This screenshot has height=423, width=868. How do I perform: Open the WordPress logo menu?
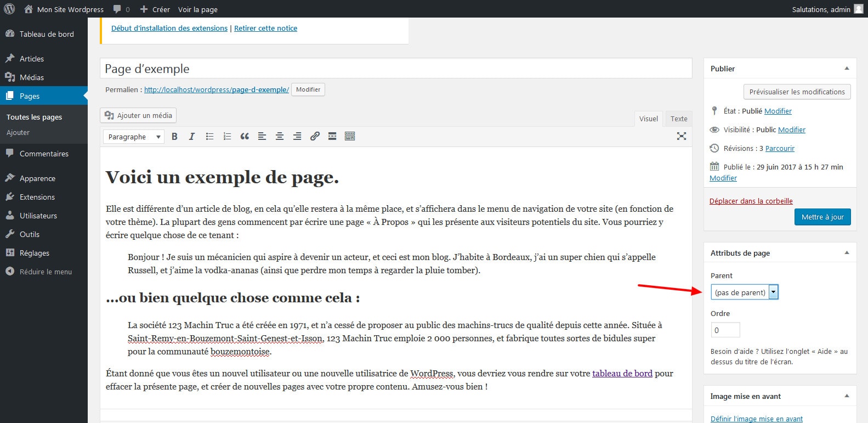9,9
